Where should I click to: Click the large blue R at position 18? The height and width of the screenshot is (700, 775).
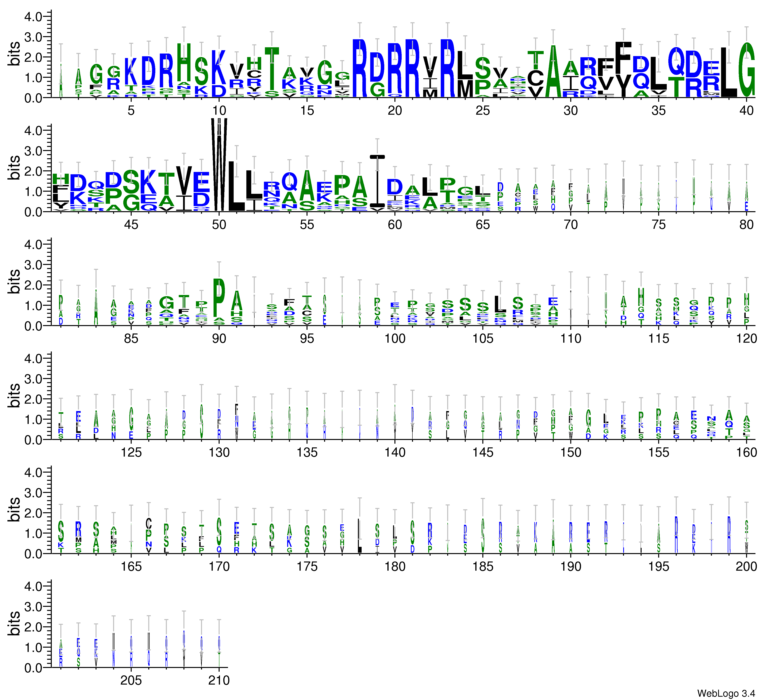pyautogui.click(x=359, y=68)
